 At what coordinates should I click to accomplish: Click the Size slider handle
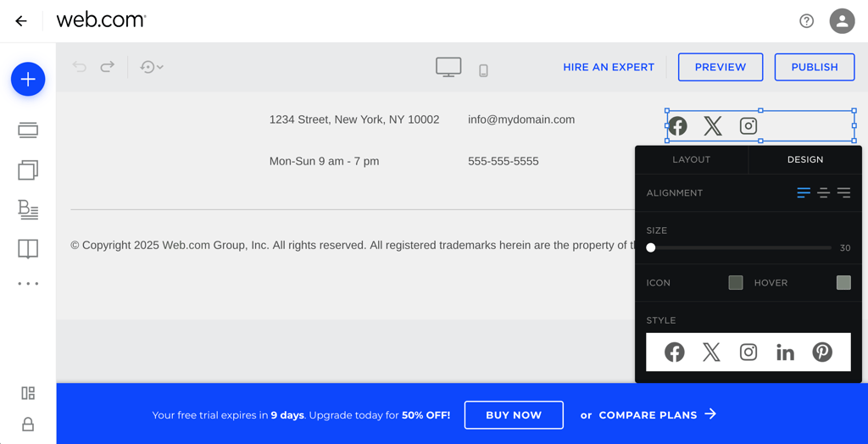tap(651, 247)
